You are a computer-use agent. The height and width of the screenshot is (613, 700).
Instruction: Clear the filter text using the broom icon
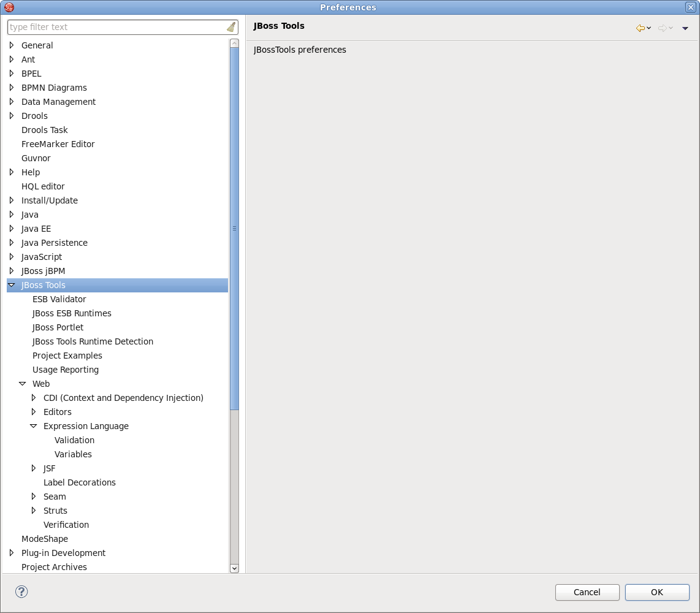(x=231, y=26)
